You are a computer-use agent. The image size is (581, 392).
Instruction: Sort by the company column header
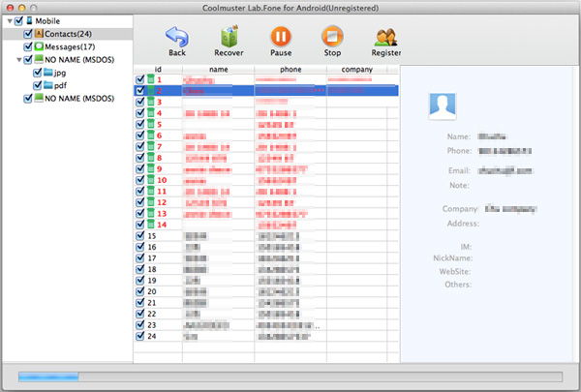[x=356, y=70]
